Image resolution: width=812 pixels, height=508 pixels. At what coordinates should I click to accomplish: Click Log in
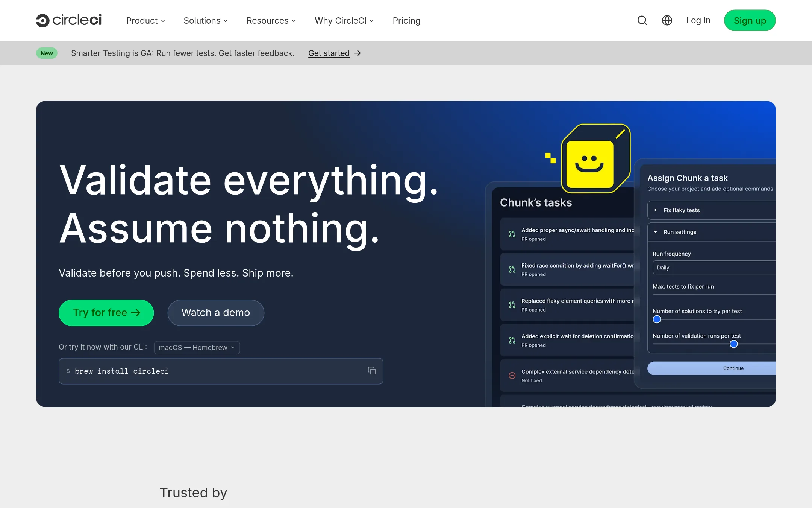coord(698,20)
